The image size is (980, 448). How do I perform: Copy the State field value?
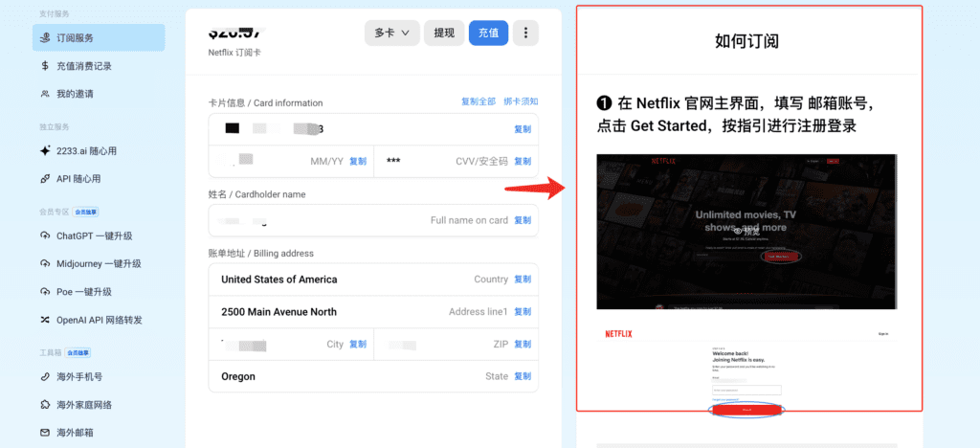(x=523, y=377)
